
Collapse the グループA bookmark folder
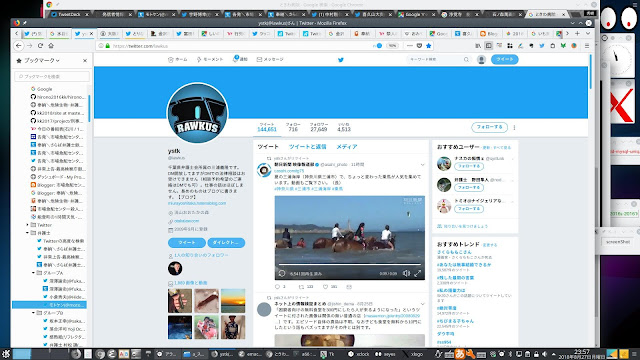(x=33, y=273)
